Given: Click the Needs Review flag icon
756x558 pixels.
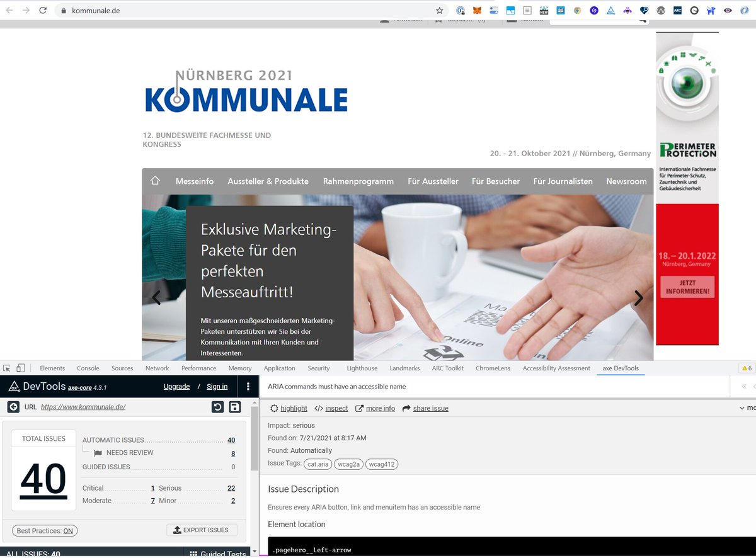Looking at the screenshot, I should (100, 453).
